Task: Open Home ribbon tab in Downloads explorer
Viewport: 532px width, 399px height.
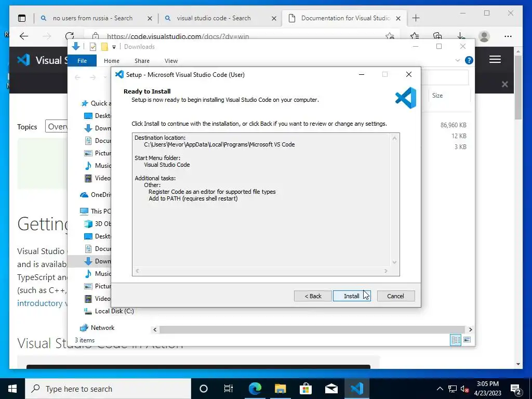Action: pyautogui.click(x=112, y=61)
